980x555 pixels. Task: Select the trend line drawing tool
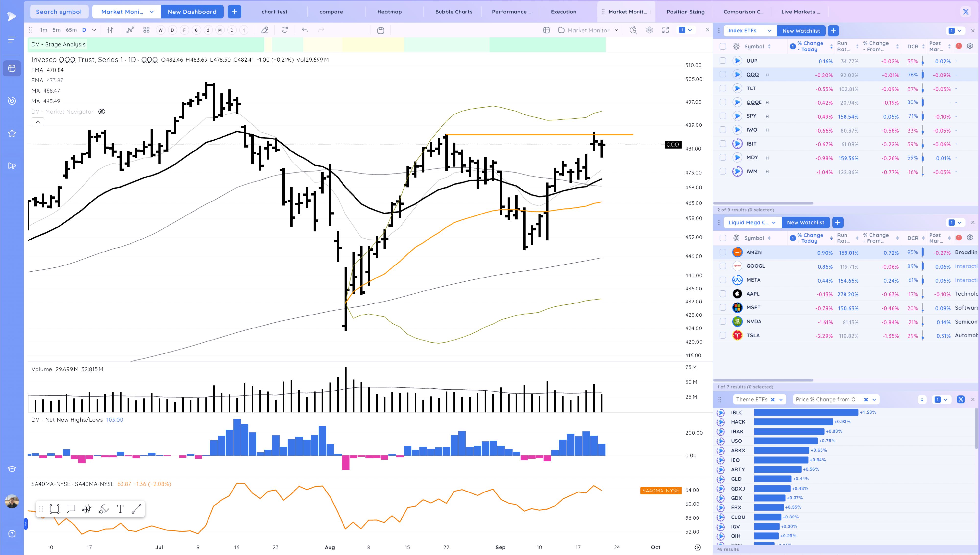click(x=136, y=509)
